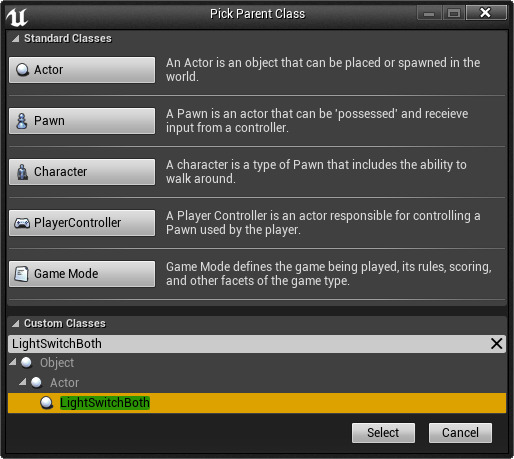The width and height of the screenshot is (514, 459).
Task: Click the Unreal Engine logo icon
Action: (x=17, y=17)
